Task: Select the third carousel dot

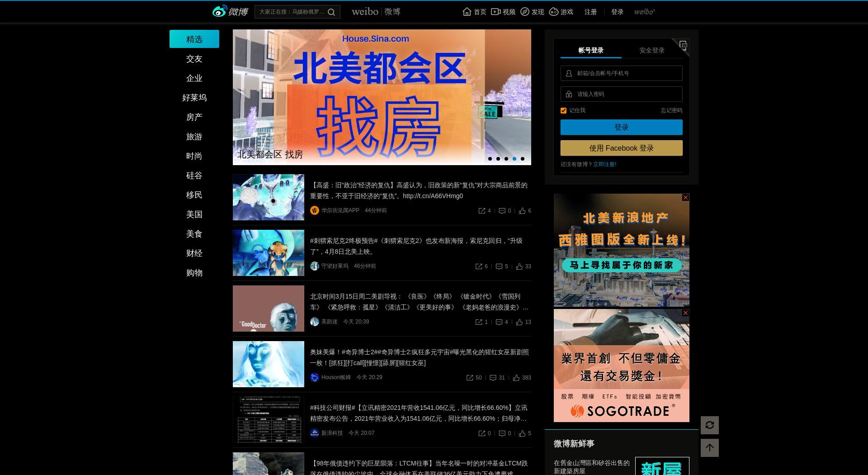Action: pyautogui.click(x=506, y=159)
